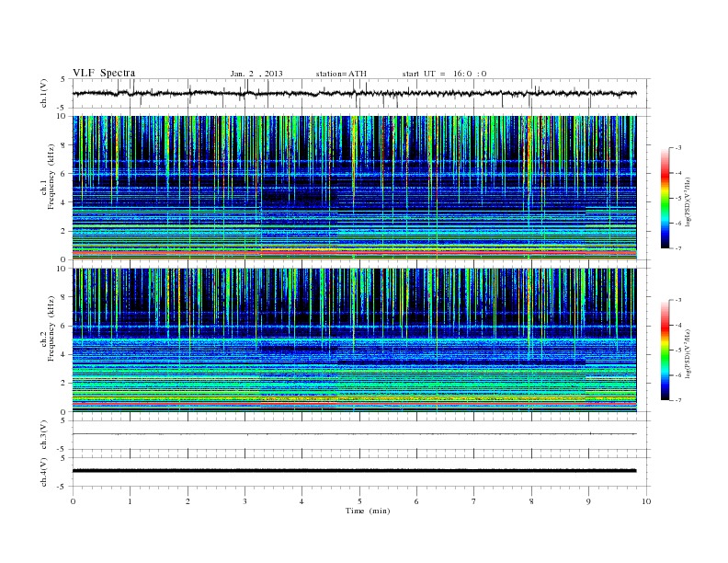This screenshot has height=563, width=728.
Task: Click time axis tick label '3'
Action: pos(245,501)
